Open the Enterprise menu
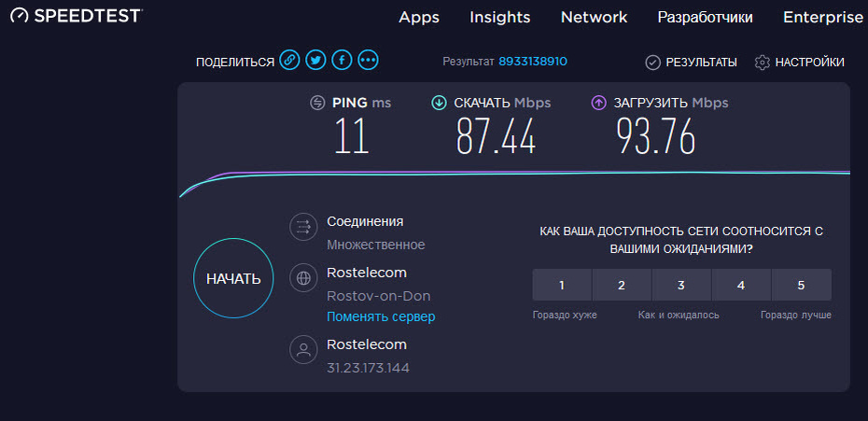The image size is (868, 421). 823,17
